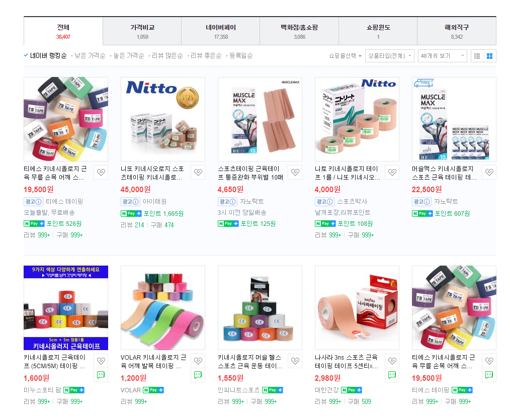
Task: Switch to list view icon
Action: click(477, 56)
